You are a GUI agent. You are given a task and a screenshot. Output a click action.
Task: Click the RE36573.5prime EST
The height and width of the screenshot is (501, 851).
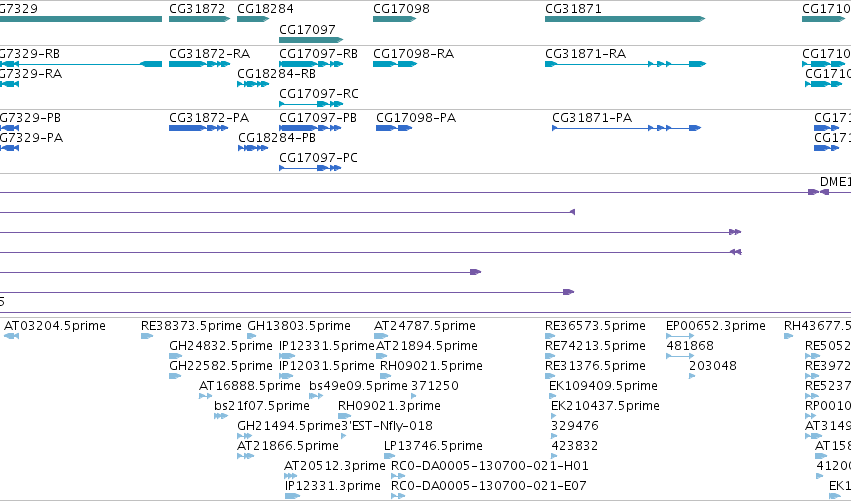coord(550,336)
